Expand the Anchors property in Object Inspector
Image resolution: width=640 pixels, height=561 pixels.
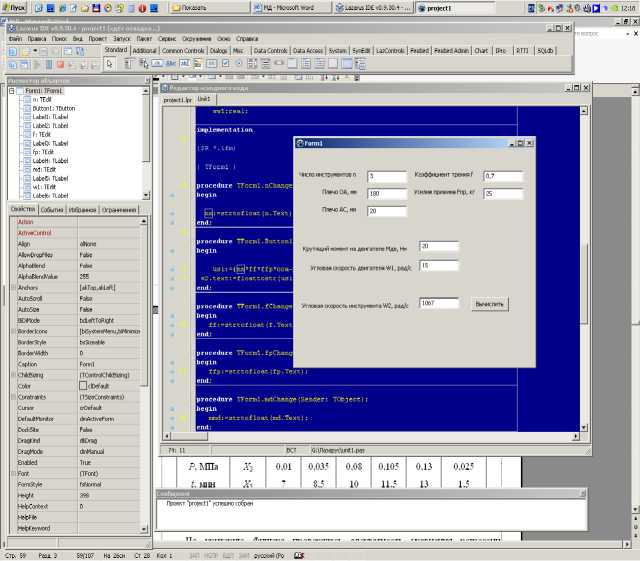[11, 287]
